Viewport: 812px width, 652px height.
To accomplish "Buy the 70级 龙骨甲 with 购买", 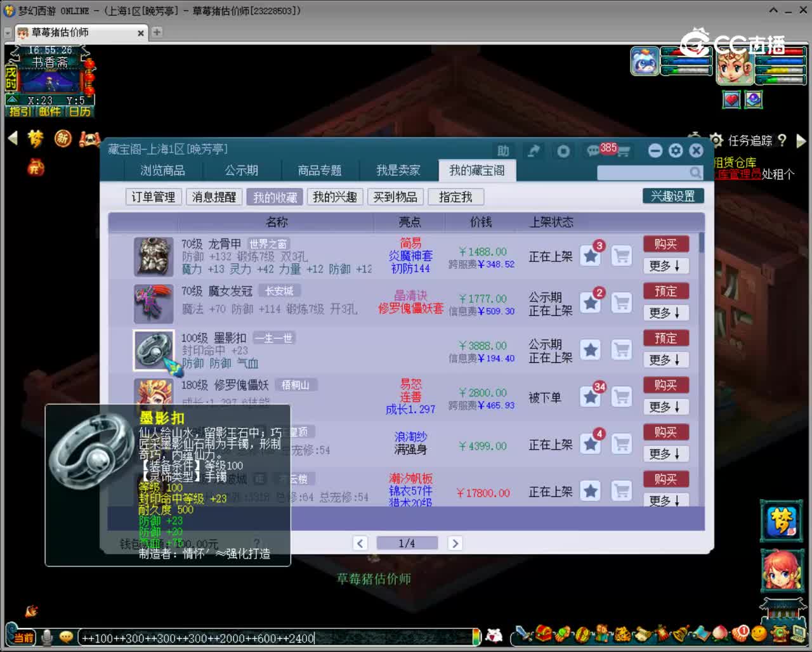I will [x=665, y=244].
